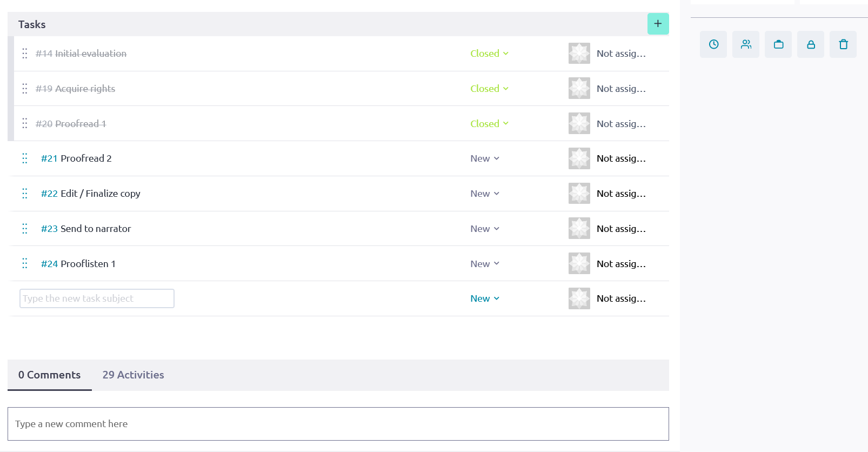
Task: Switch to the 29 Activities tab
Action: click(x=133, y=375)
